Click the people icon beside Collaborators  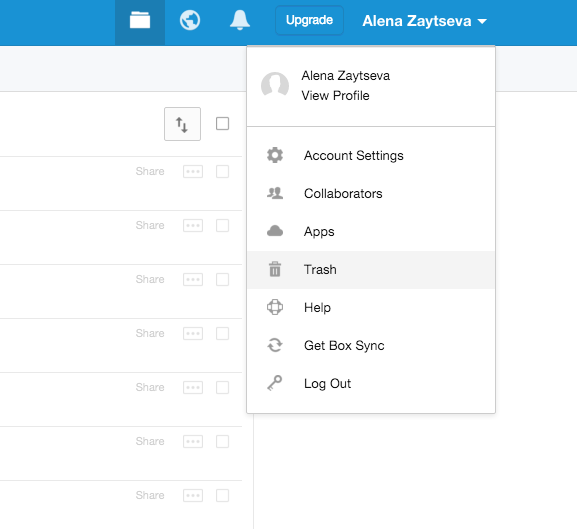275,193
